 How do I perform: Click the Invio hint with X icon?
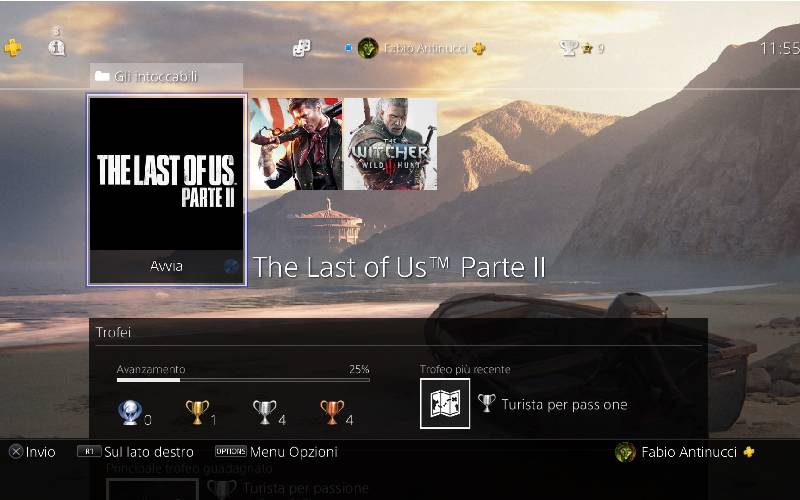[x=32, y=452]
